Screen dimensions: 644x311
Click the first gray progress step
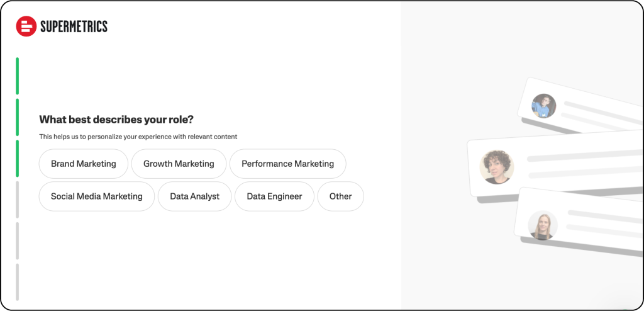[x=18, y=200]
